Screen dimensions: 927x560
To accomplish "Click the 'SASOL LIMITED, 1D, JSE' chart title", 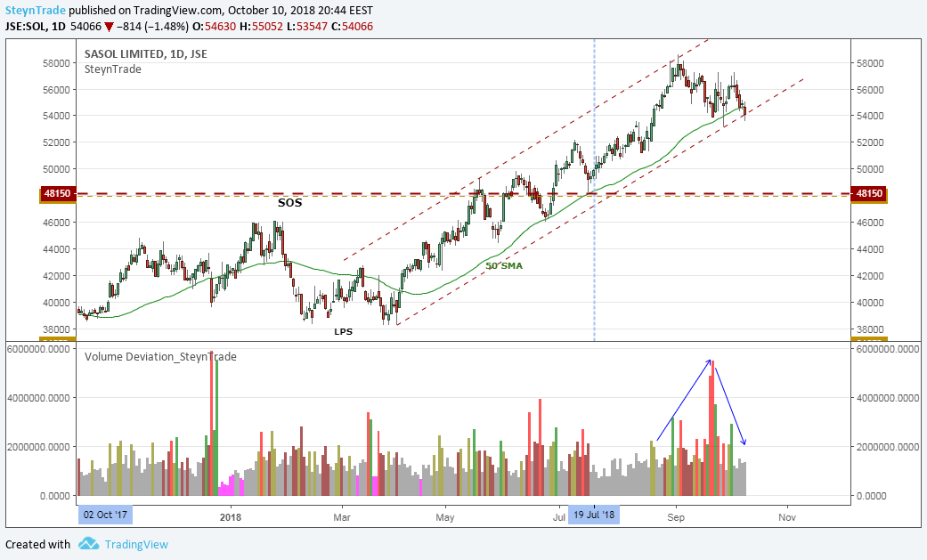I will (145, 53).
